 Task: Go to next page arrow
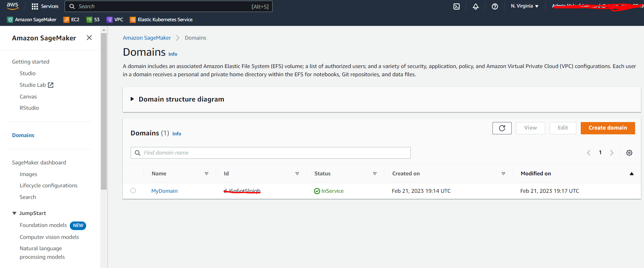[612, 153]
